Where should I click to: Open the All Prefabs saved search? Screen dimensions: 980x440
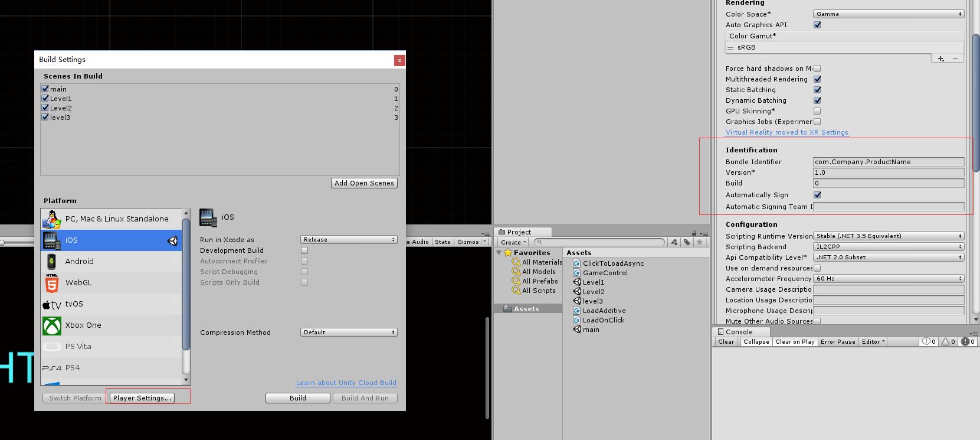535,281
